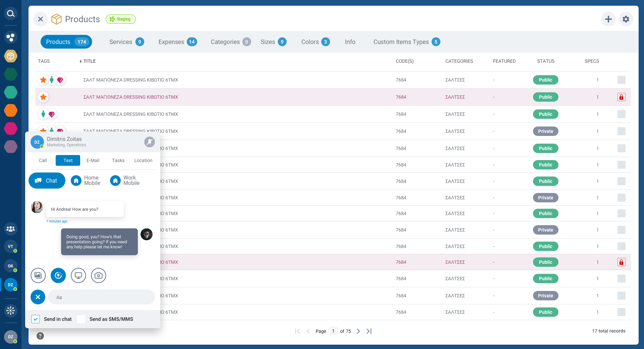Open settings gear in Products header

point(626,19)
